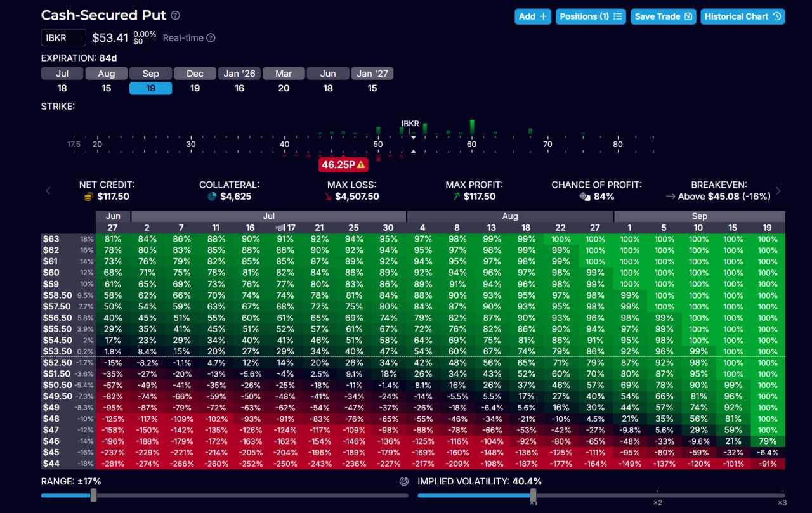The height and width of the screenshot is (513, 812).
Task: Select the Dec 19 expiration date
Action: coord(195,81)
